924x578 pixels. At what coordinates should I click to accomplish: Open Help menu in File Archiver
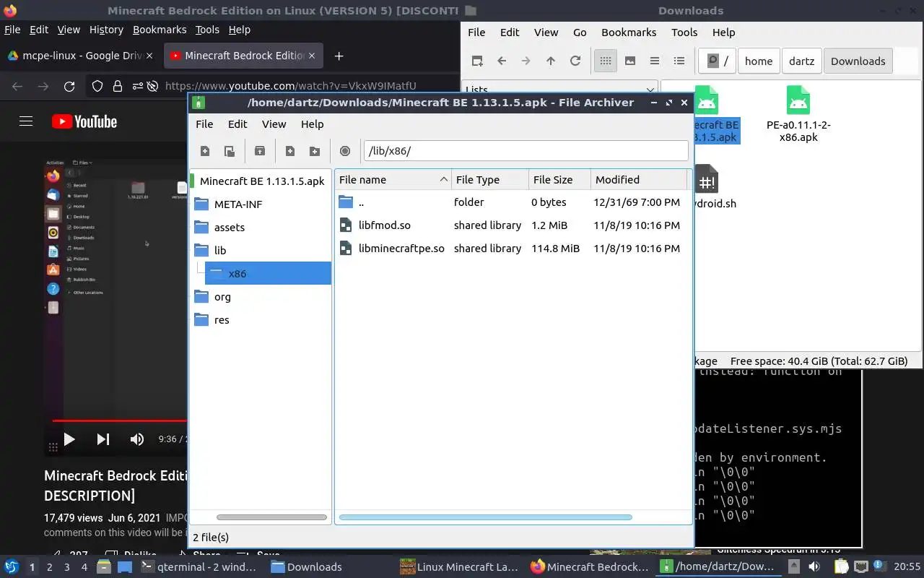click(312, 124)
